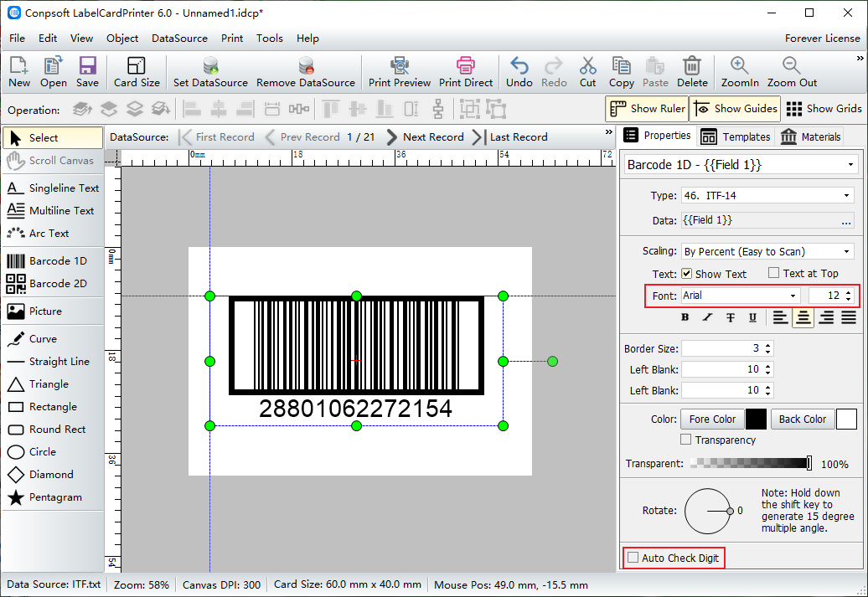Image resolution: width=868 pixels, height=597 pixels.
Task: Toggle Show Grids on
Action: click(823, 109)
